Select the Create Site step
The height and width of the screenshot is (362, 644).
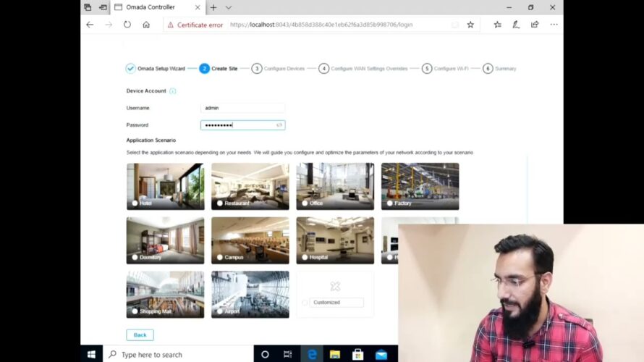[x=219, y=69]
